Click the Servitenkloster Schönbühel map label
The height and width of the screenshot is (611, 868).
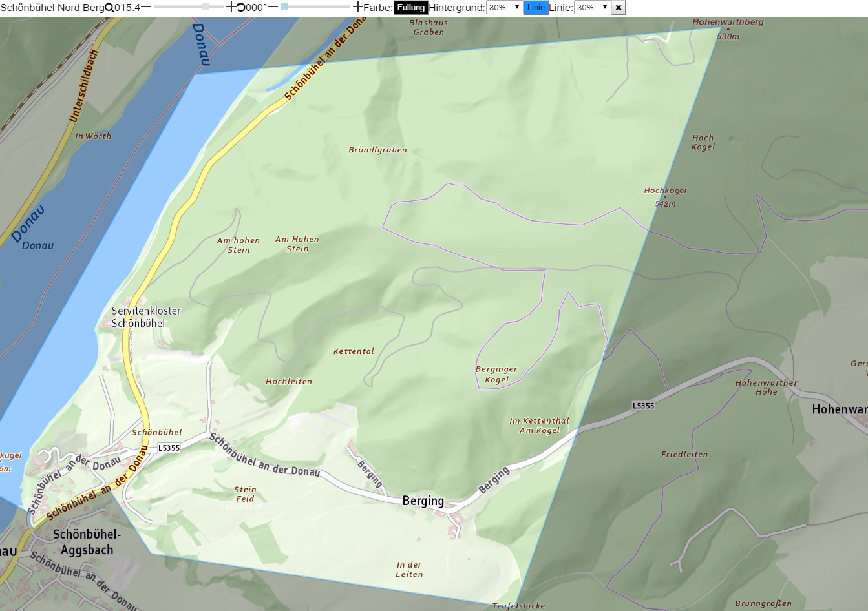146,317
